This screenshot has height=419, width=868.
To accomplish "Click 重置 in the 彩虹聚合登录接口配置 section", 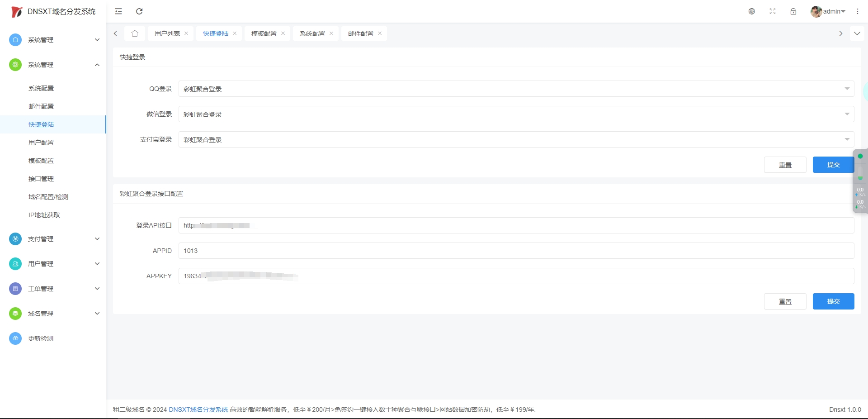I will (x=785, y=301).
